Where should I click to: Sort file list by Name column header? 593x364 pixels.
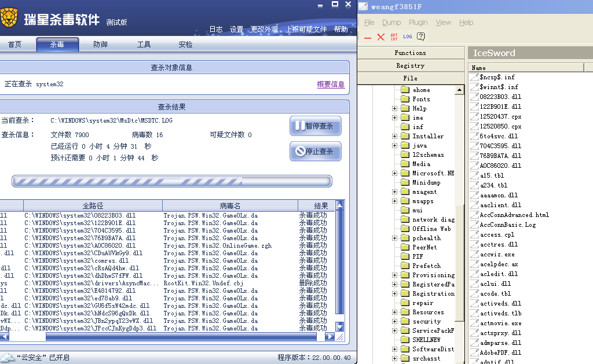pos(526,68)
